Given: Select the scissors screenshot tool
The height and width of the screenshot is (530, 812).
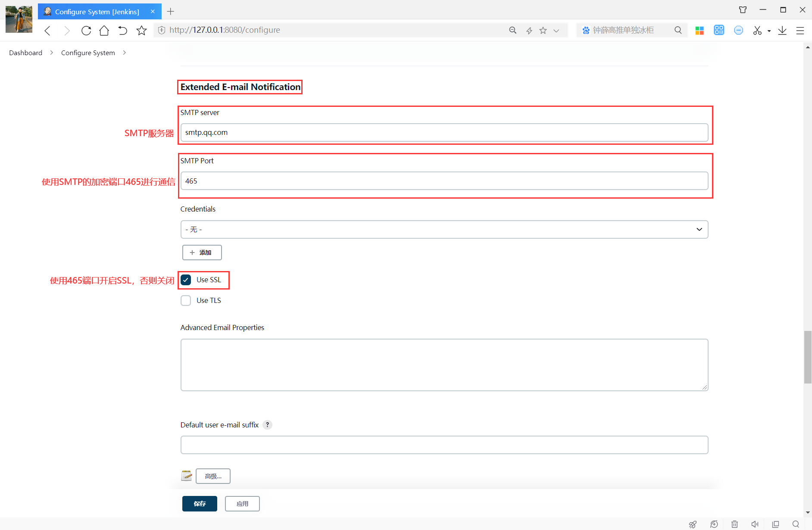Looking at the screenshot, I should coord(757,30).
